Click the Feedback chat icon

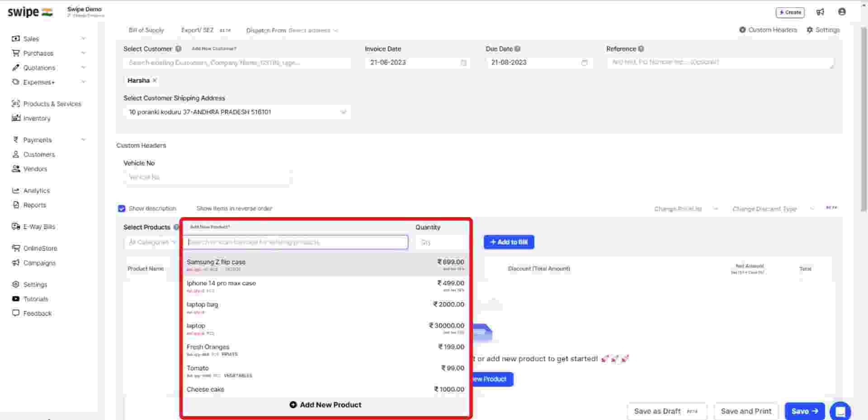pos(16,313)
